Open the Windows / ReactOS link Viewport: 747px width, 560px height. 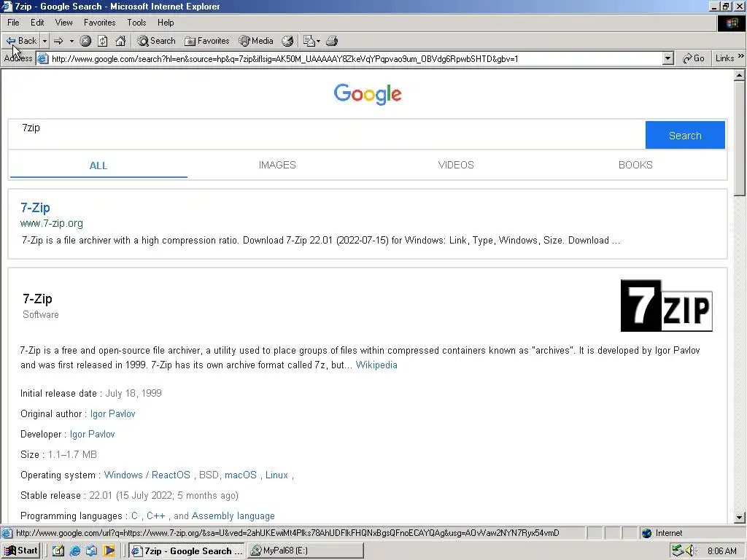(x=147, y=475)
